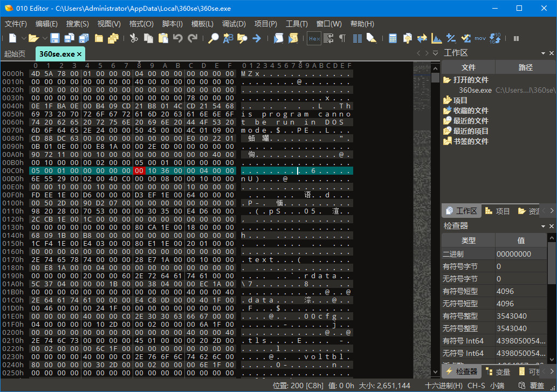
Task: Cut selection with the scissors icon
Action: [134, 38]
